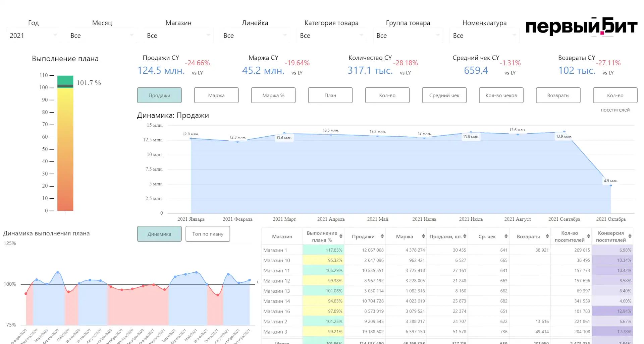Toggle the Средний чек metric button
This screenshot has width=644, height=344.
click(444, 95)
